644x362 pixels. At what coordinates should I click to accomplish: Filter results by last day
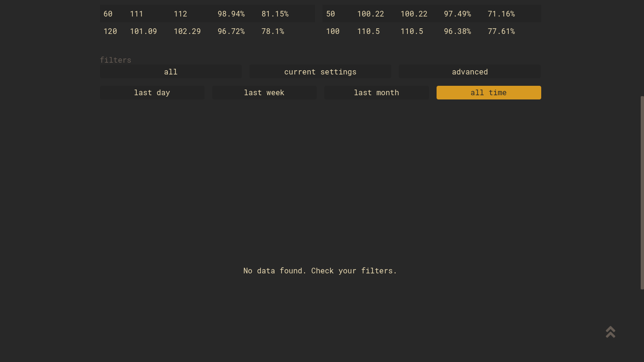[x=152, y=92]
